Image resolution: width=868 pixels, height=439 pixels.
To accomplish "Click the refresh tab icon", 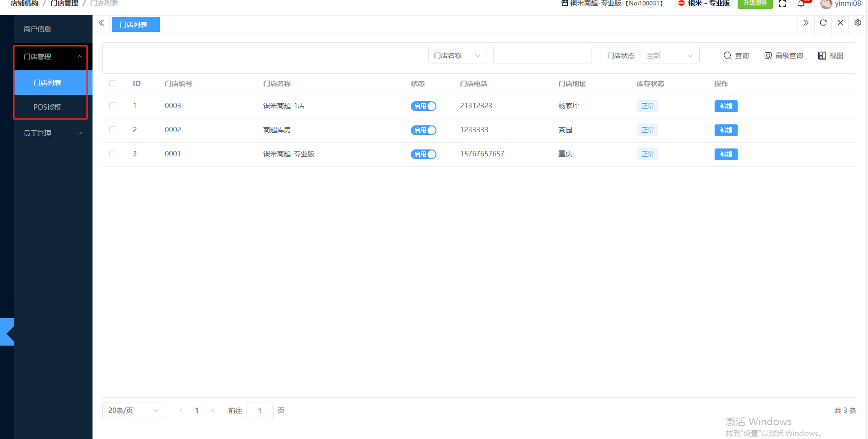I will click(823, 23).
